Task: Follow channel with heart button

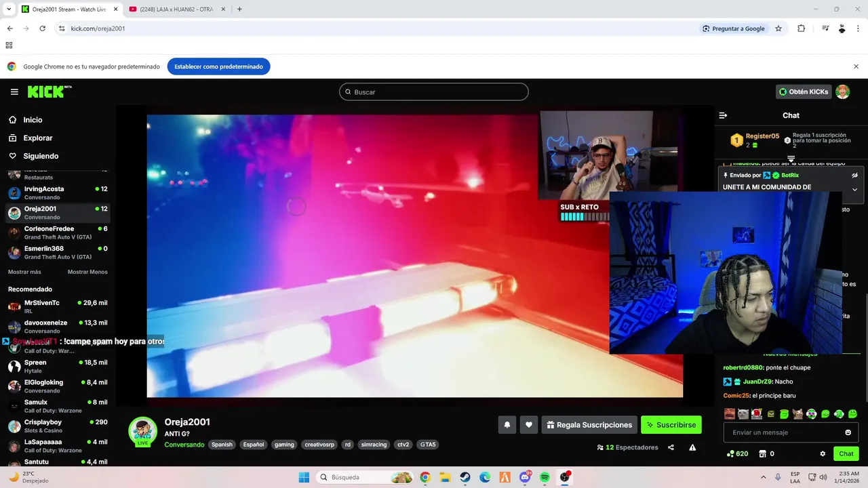Action: [x=529, y=425]
